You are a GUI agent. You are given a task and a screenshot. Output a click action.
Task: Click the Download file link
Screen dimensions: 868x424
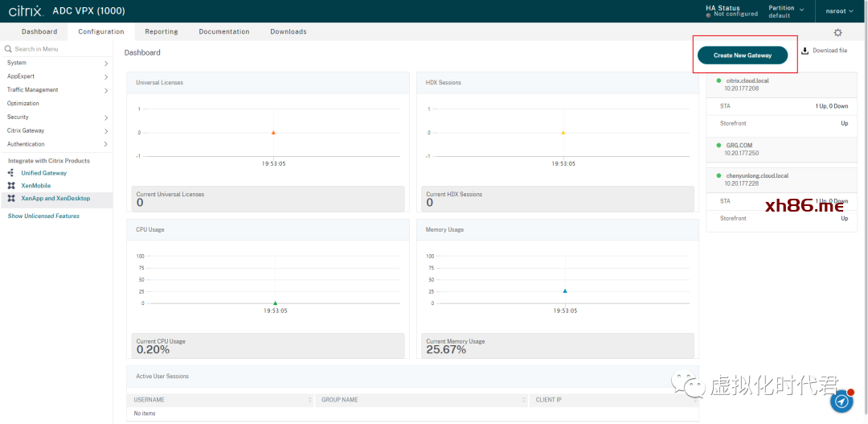pos(829,51)
